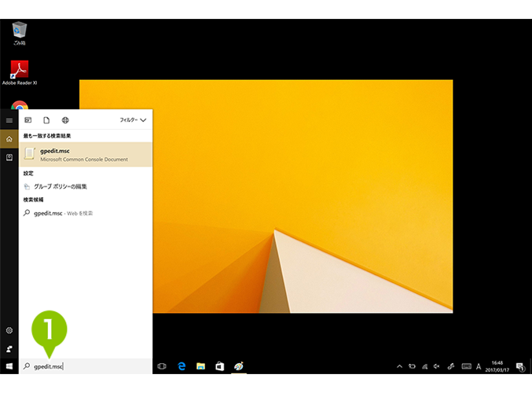Image resolution: width=532 pixels, height=393 pixels.
Task: Click the battery tray icon
Action: click(x=412, y=366)
